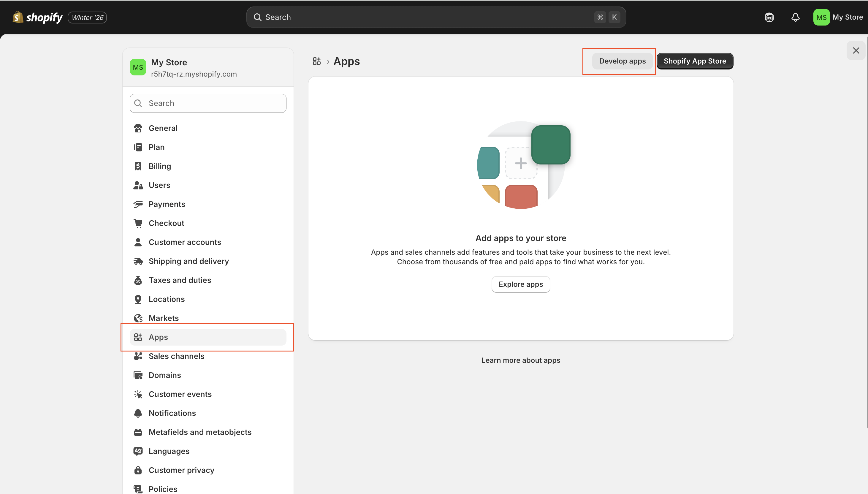Open Billing settings via receipt icon
Screen dimensions: 868x494
click(x=138, y=166)
